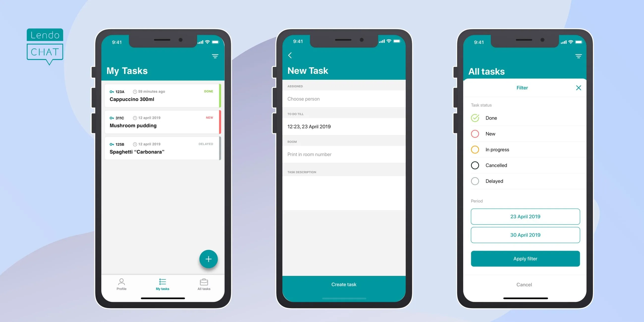Tap the add new task plus icon
Image resolution: width=644 pixels, height=322 pixels.
point(208,259)
